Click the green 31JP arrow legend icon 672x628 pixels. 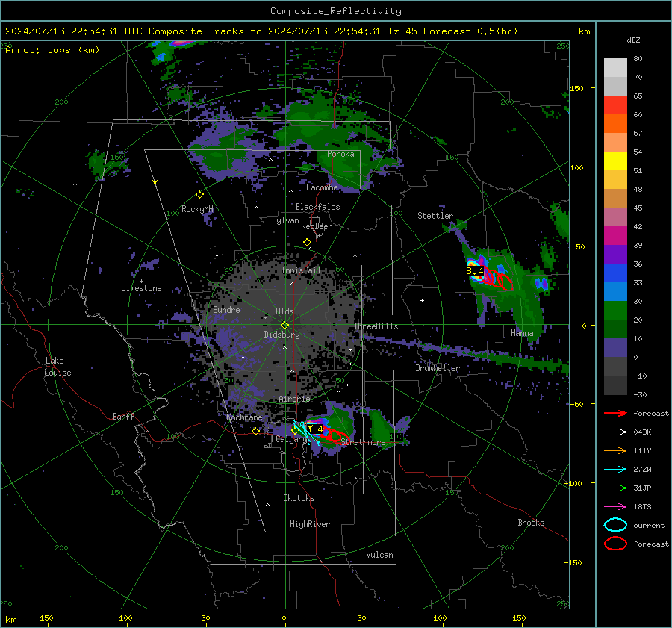pyautogui.click(x=615, y=488)
